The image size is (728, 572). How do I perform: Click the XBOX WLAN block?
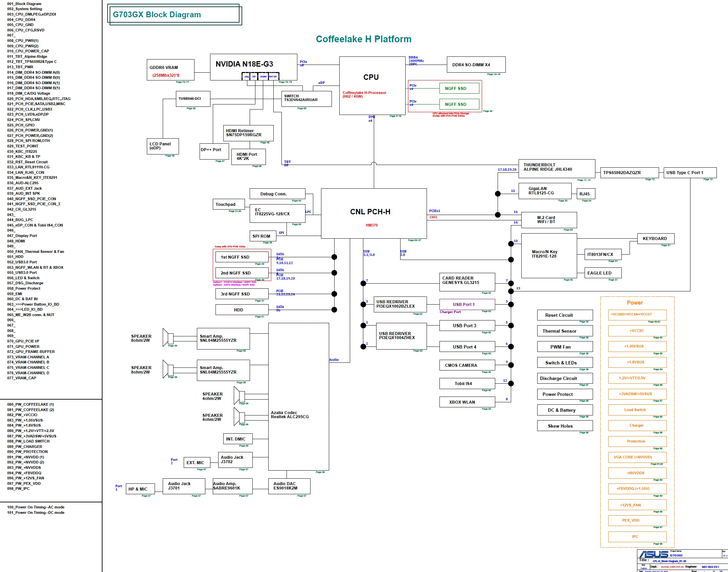467,402
